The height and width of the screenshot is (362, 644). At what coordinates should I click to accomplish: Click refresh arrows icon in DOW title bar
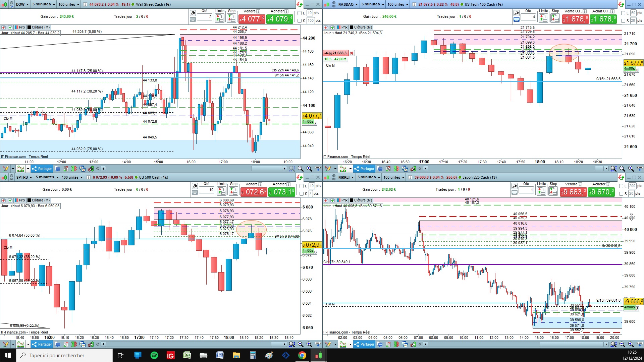click(299, 4)
